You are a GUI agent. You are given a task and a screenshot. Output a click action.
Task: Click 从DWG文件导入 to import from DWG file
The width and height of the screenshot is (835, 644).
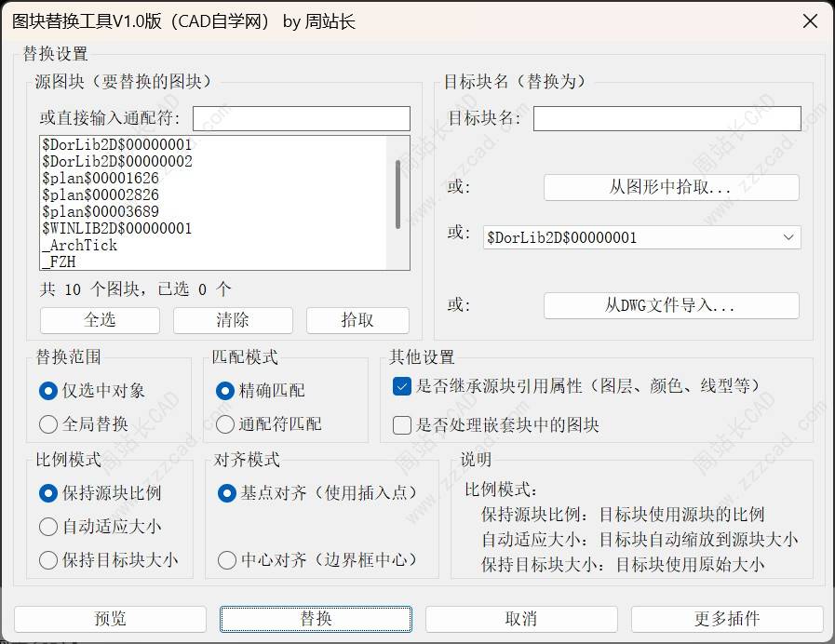[x=671, y=305]
